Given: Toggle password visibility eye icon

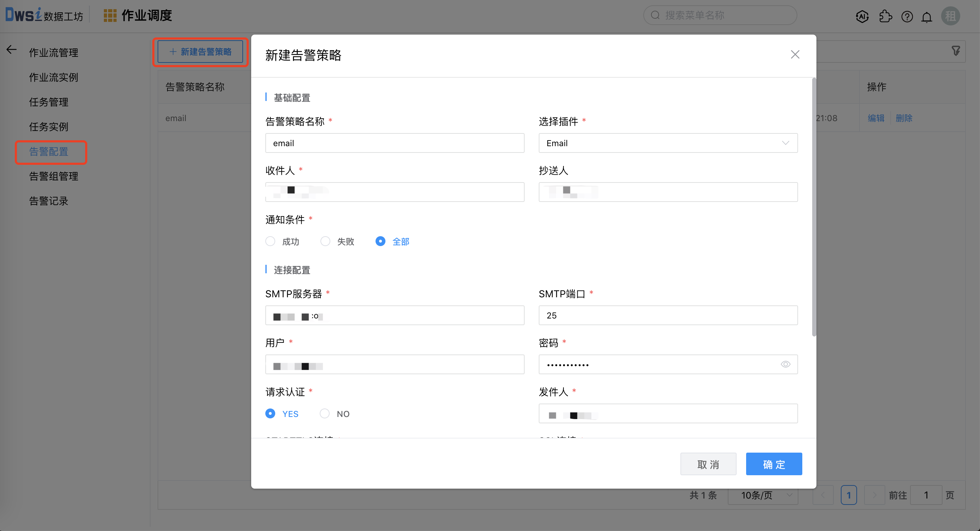Looking at the screenshot, I should click(x=786, y=364).
